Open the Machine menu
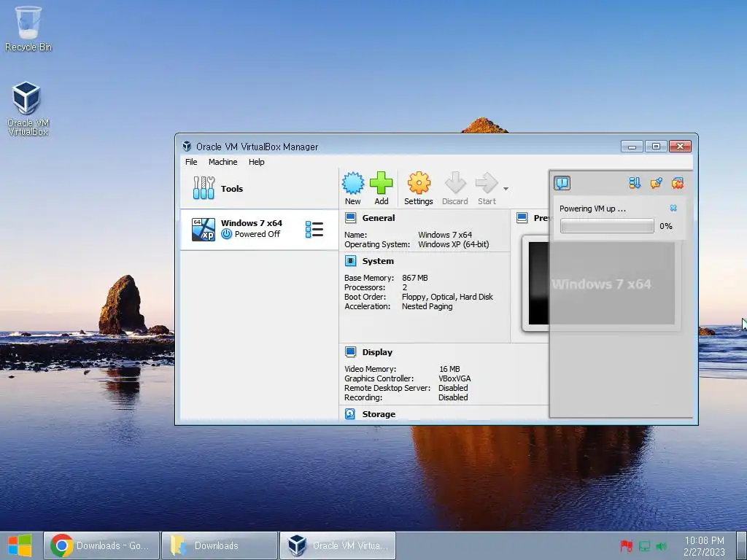 pos(223,162)
